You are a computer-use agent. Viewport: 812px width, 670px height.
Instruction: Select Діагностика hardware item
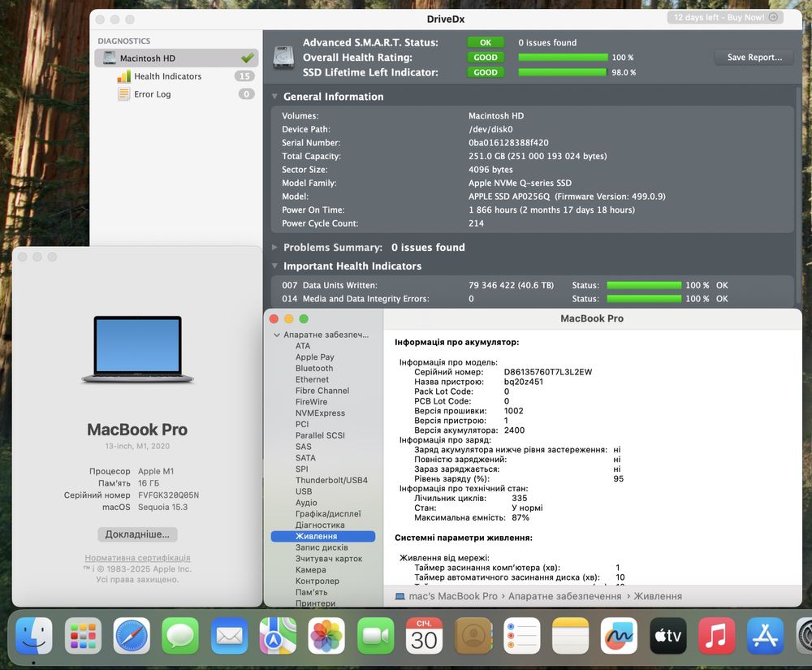[320, 525]
